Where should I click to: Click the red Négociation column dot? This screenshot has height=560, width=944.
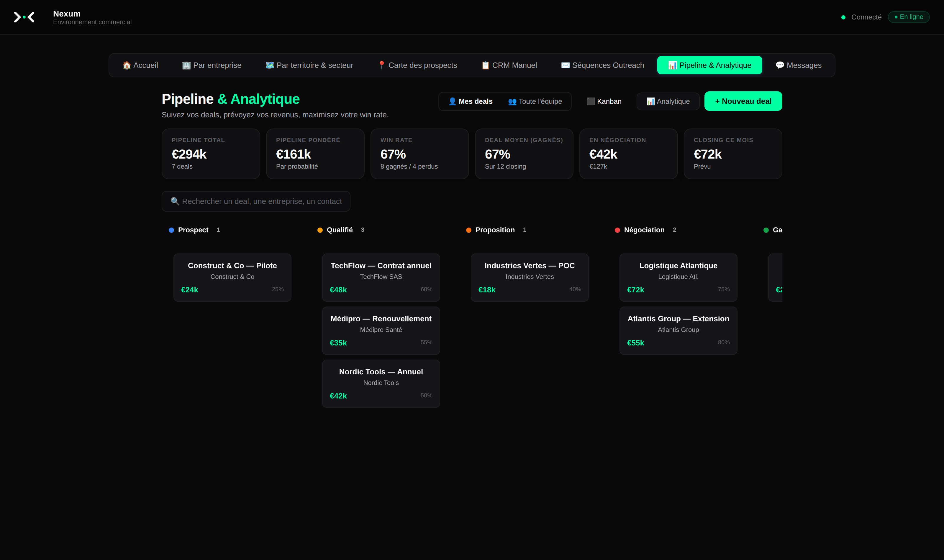tap(617, 230)
